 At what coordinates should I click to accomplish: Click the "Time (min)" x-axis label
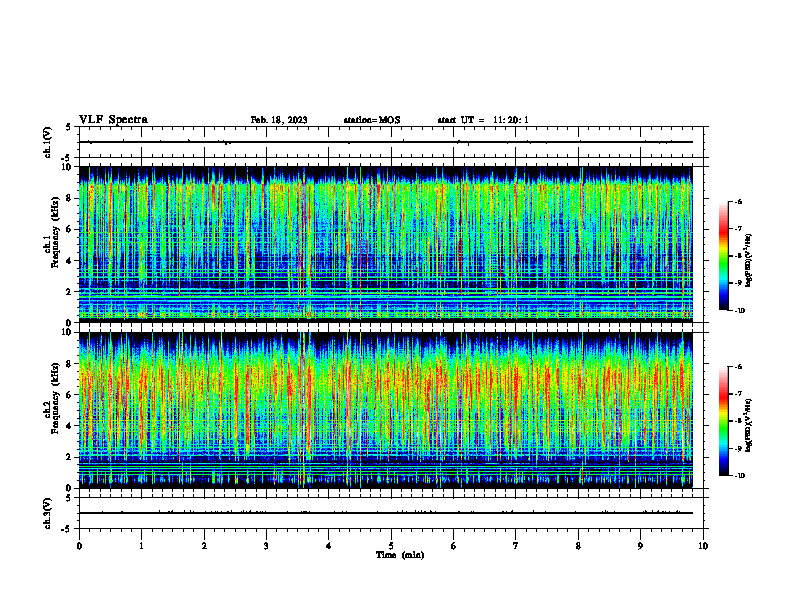(x=400, y=555)
